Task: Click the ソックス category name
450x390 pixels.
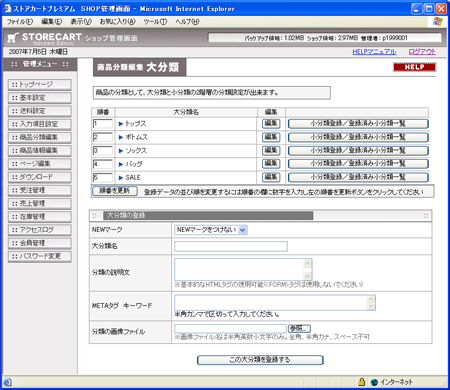Action: (x=136, y=151)
